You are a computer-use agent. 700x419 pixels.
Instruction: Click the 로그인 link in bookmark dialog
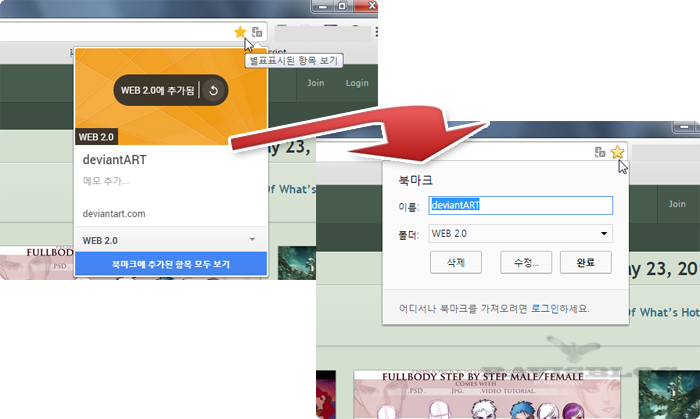(545, 308)
